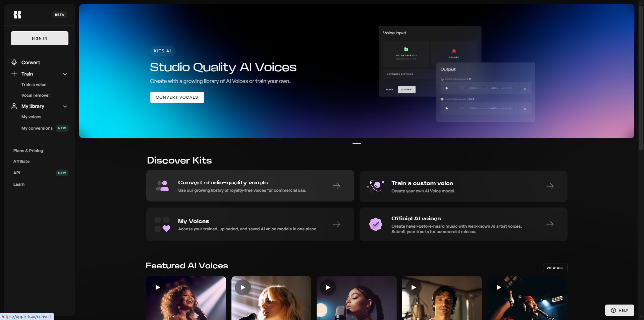Click the red Record icon in Voice input
This screenshot has height=320, width=644.
[x=454, y=51]
